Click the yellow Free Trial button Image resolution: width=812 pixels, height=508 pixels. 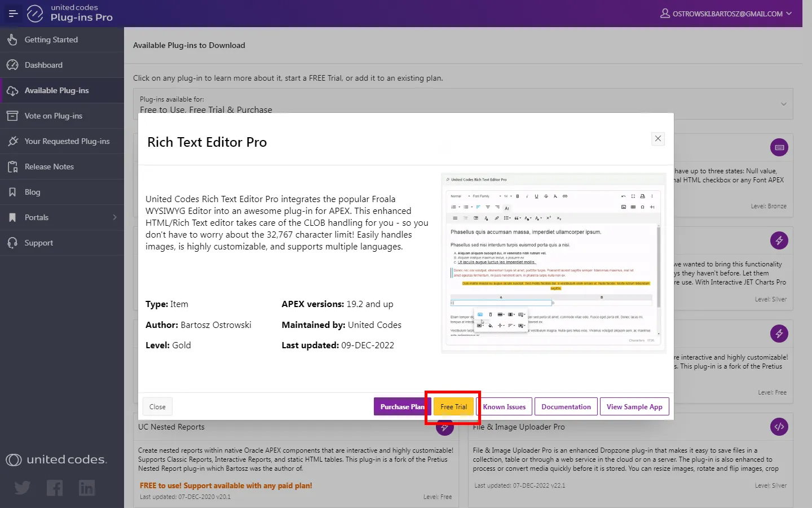[x=453, y=407]
